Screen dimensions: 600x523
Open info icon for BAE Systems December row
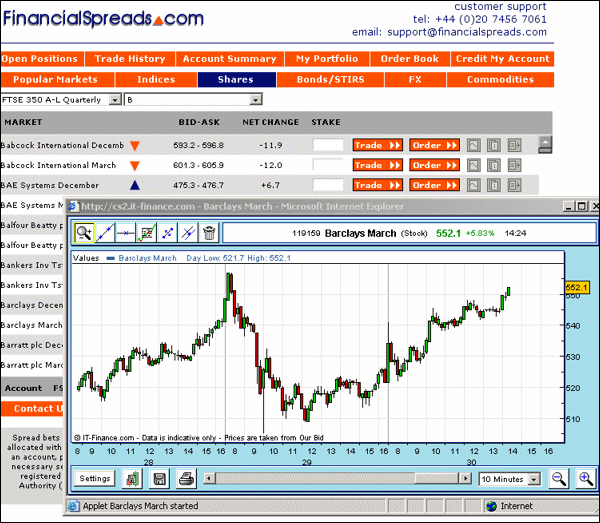click(494, 185)
